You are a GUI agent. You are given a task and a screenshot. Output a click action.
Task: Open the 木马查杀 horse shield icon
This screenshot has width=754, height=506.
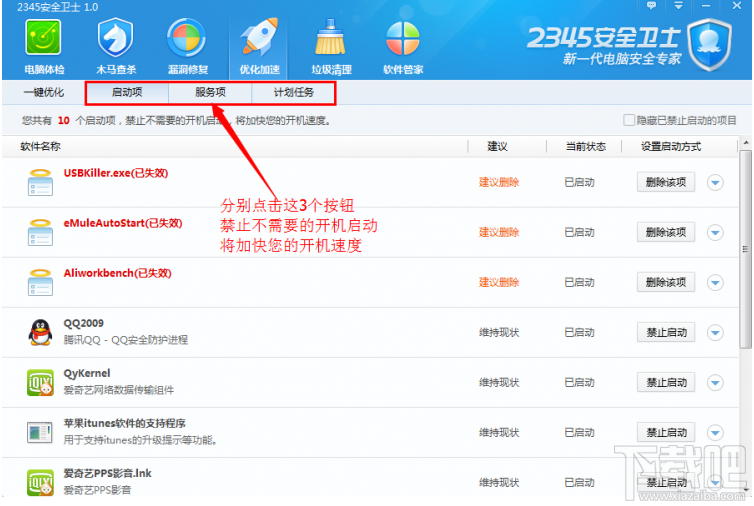click(x=115, y=38)
